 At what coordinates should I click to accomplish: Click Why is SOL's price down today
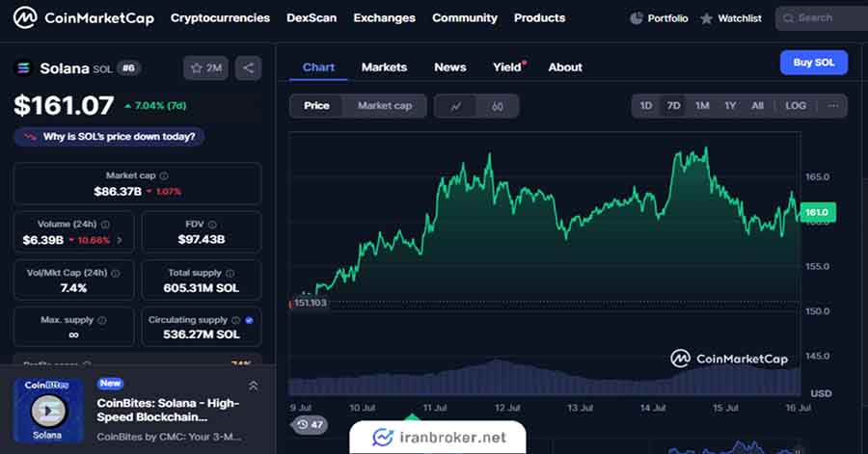[x=109, y=137]
